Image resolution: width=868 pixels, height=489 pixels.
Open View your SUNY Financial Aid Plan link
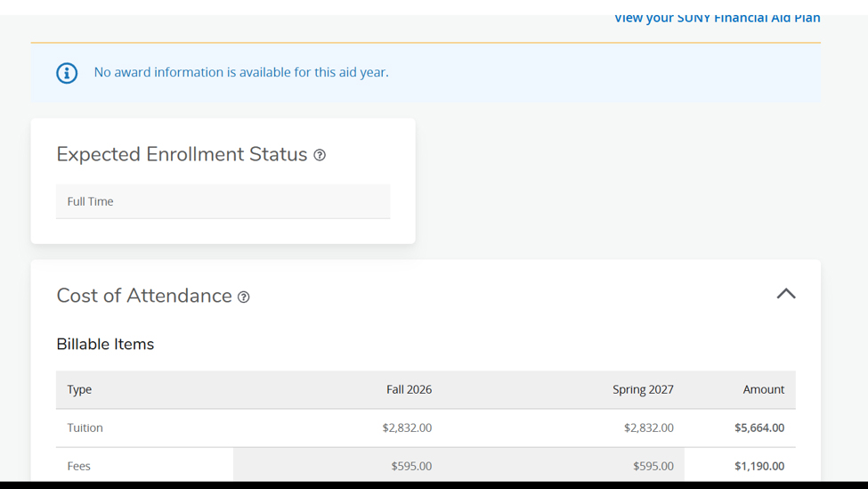(717, 19)
